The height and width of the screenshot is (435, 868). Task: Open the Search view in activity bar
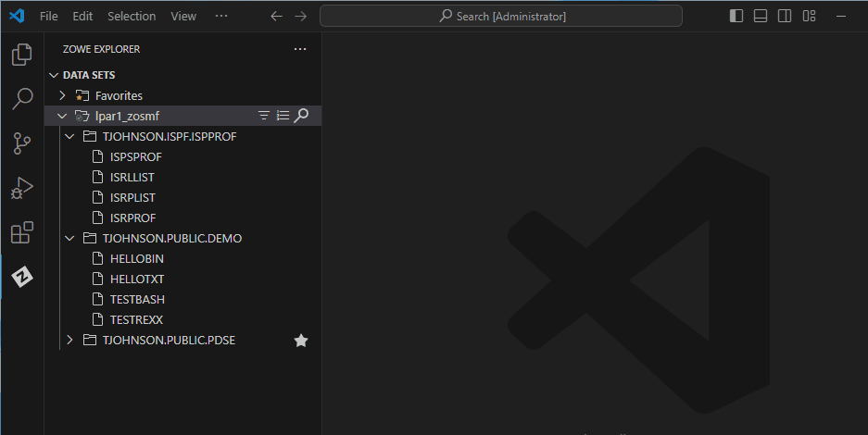point(22,99)
